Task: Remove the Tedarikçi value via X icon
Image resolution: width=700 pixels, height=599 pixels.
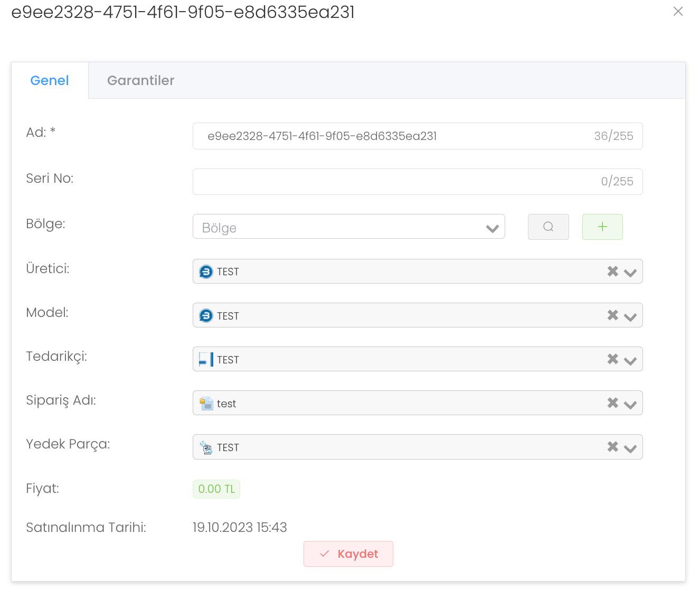Action: pos(612,359)
